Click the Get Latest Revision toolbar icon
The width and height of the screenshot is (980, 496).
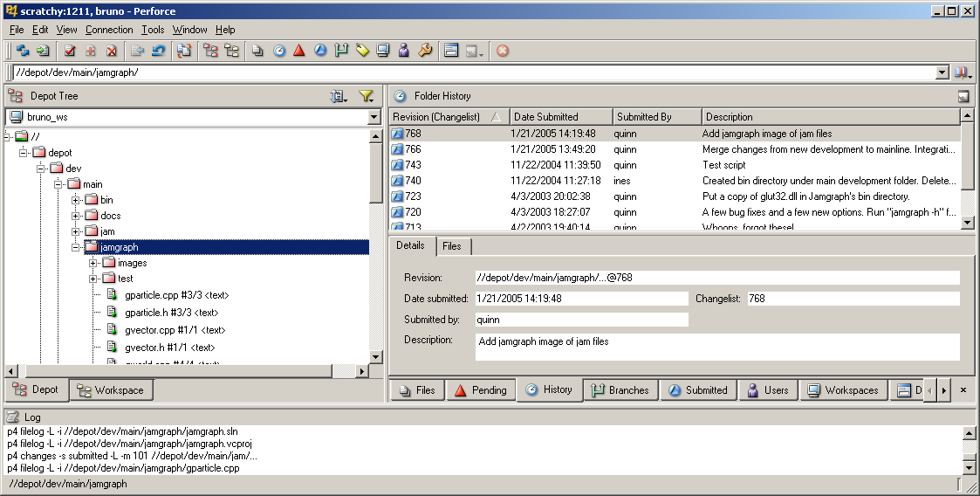pos(43,51)
